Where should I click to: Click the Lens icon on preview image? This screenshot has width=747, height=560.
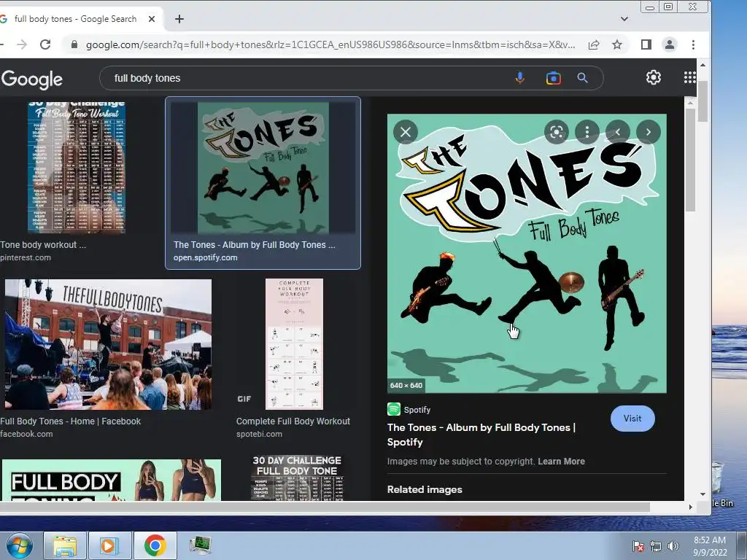coord(557,132)
